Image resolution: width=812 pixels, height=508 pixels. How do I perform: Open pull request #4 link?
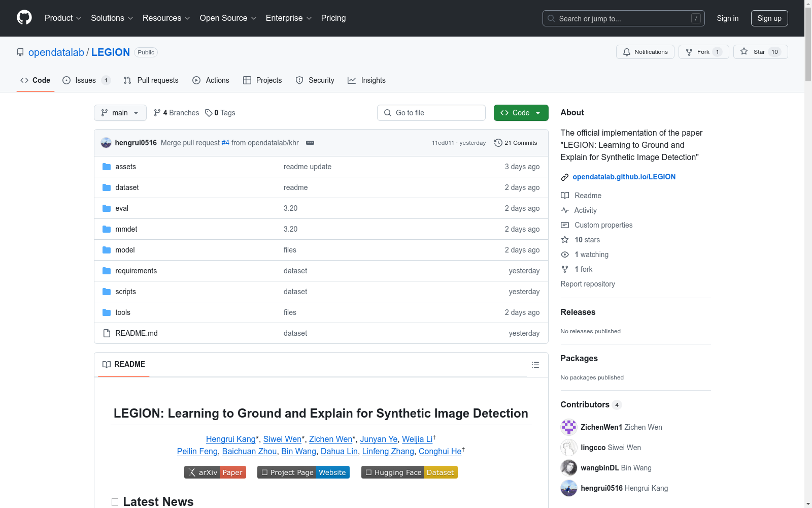tap(225, 143)
